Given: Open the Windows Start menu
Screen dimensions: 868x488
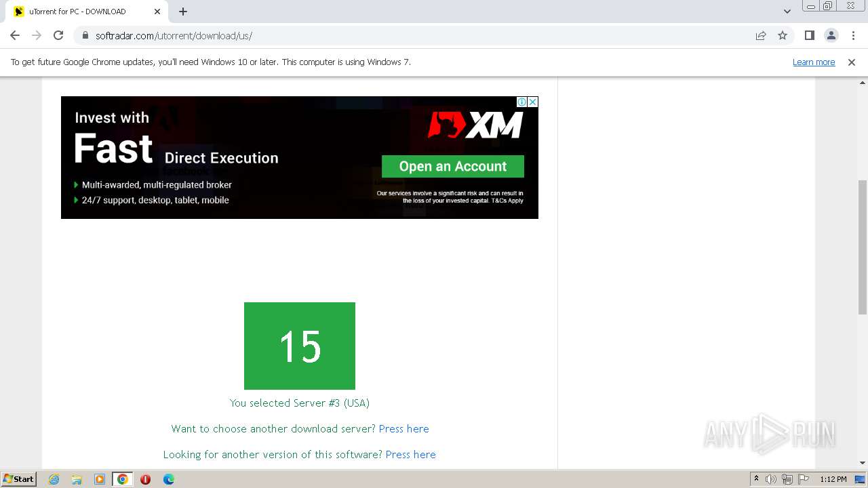Looking at the screenshot, I should 18,479.
